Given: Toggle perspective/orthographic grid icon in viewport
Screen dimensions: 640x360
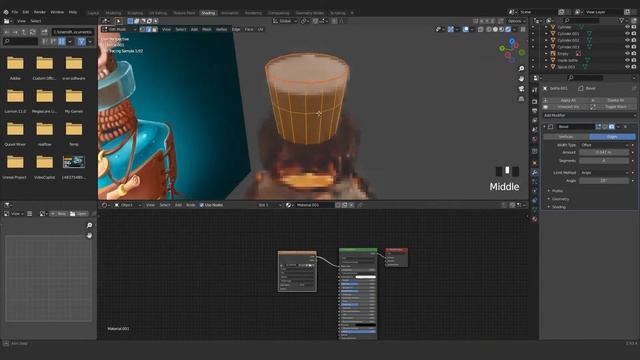Looking at the screenshot, I should tap(521, 99).
